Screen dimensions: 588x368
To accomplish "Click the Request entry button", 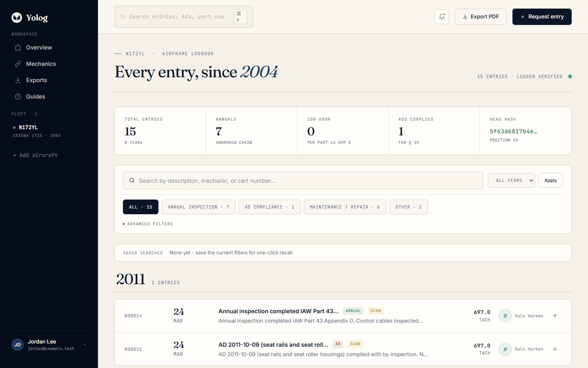I will click(x=542, y=17).
